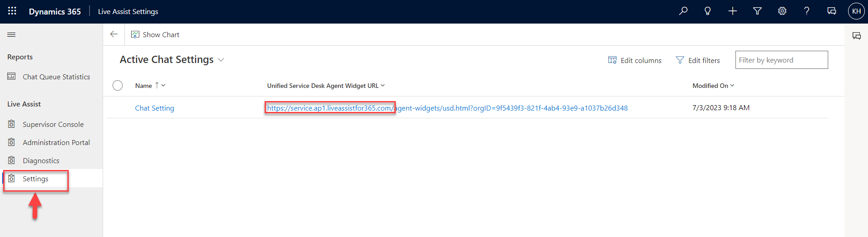Click the Supervisor Console icon
868x237 pixels.
[x=12, y=124]
